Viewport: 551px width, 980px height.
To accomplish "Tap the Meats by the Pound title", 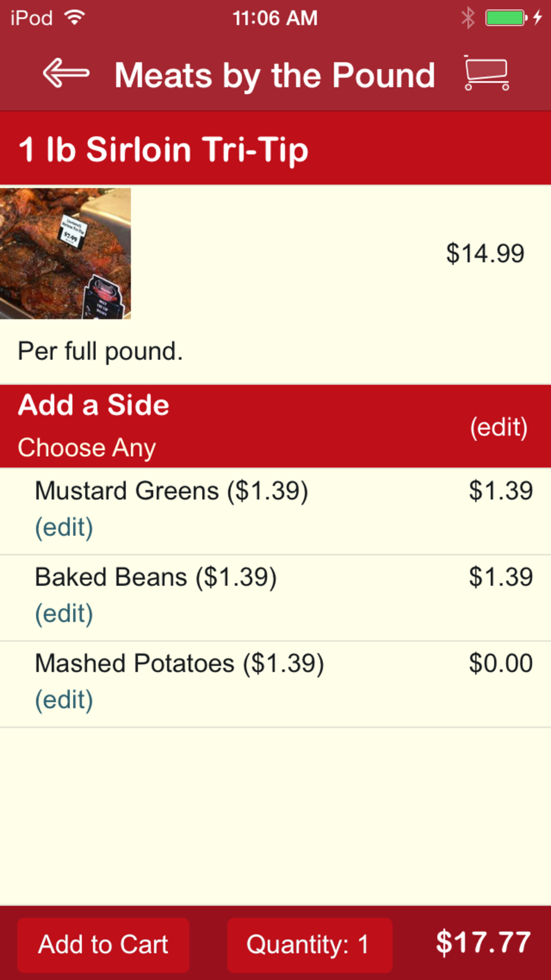I will tap(274, 75).
